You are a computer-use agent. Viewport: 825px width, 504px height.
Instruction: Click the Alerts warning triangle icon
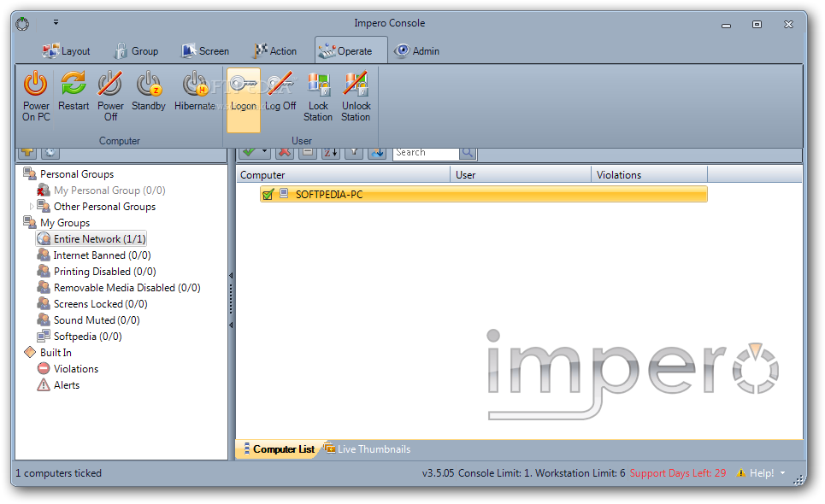click(44, 385)
